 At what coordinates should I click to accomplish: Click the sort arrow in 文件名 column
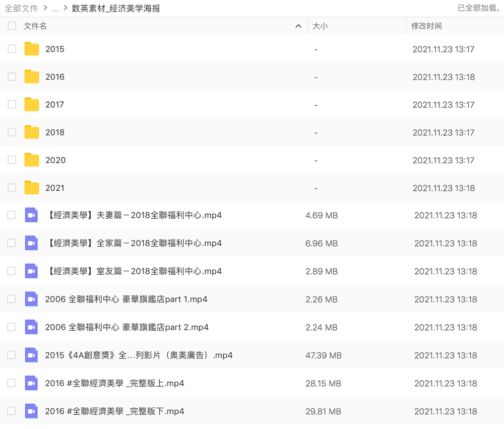point(298,26)
